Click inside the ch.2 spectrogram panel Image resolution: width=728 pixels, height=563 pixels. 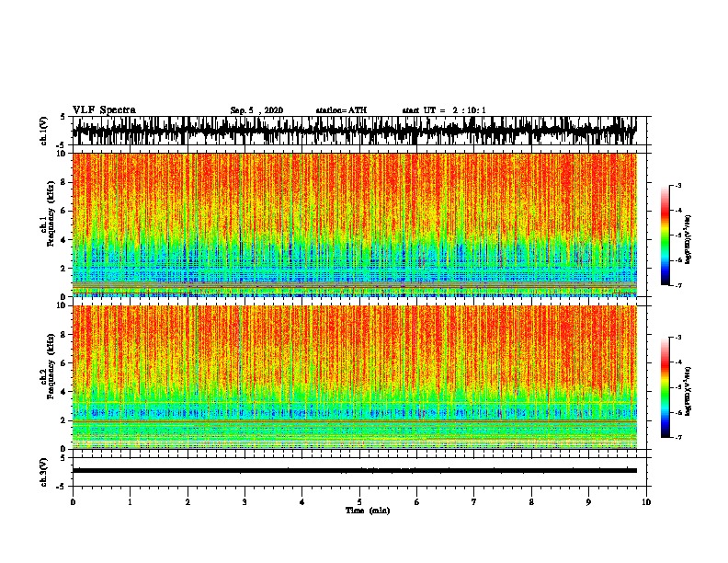[x=355, y=377]
